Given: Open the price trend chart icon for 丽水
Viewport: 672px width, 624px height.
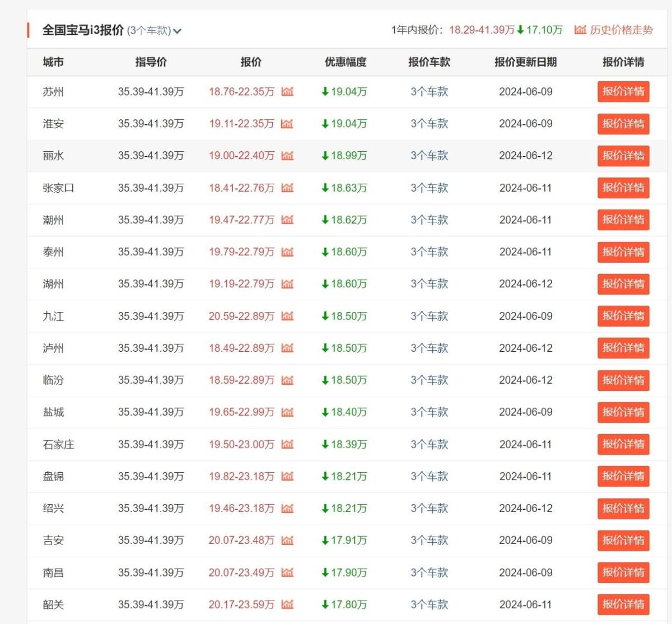Looking at the screenshot, I should pyautogui.click(x=287, y=156).
